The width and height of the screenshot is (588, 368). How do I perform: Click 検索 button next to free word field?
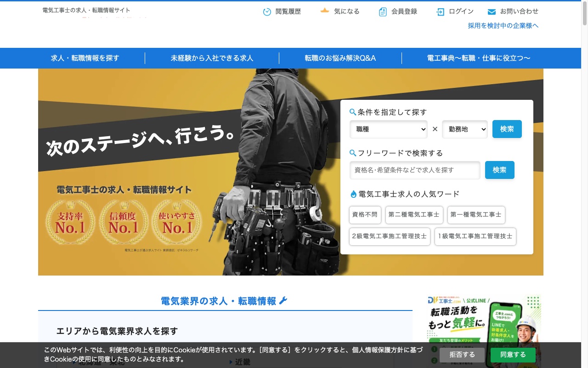(500, 170)
